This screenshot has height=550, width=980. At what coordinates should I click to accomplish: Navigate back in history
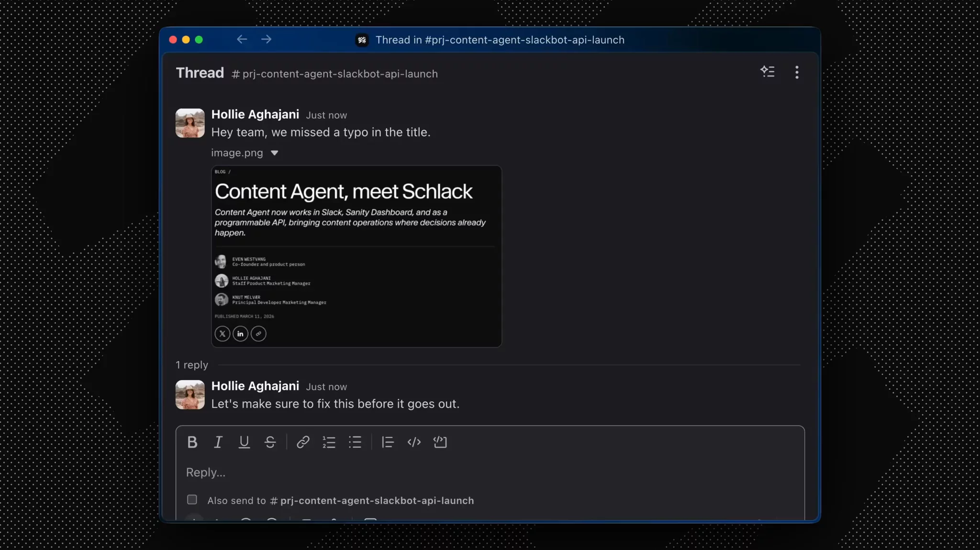tap(242, 40)
